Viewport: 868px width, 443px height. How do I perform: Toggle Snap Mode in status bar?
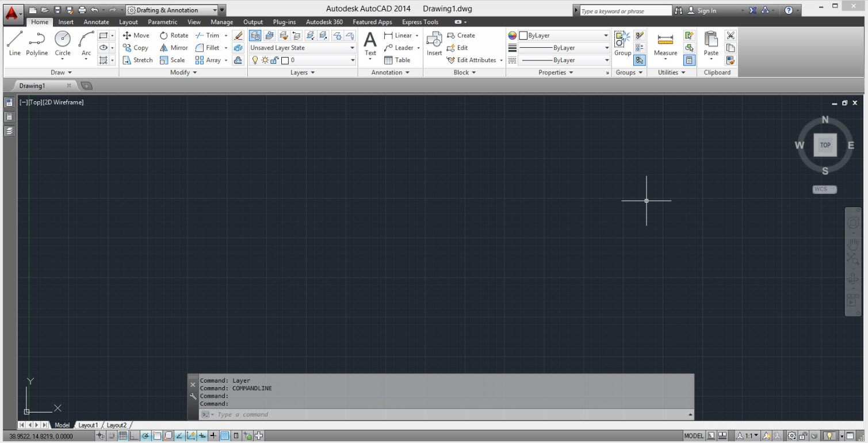pos(111,436)
